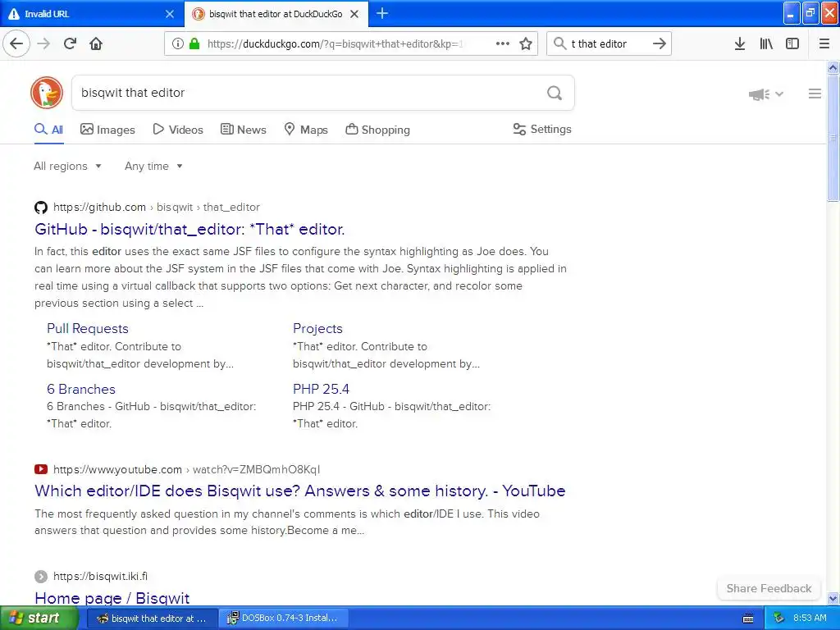Reload the current page
The height and width of the screenshot is (630, 840).
click(x=71, y=43)
